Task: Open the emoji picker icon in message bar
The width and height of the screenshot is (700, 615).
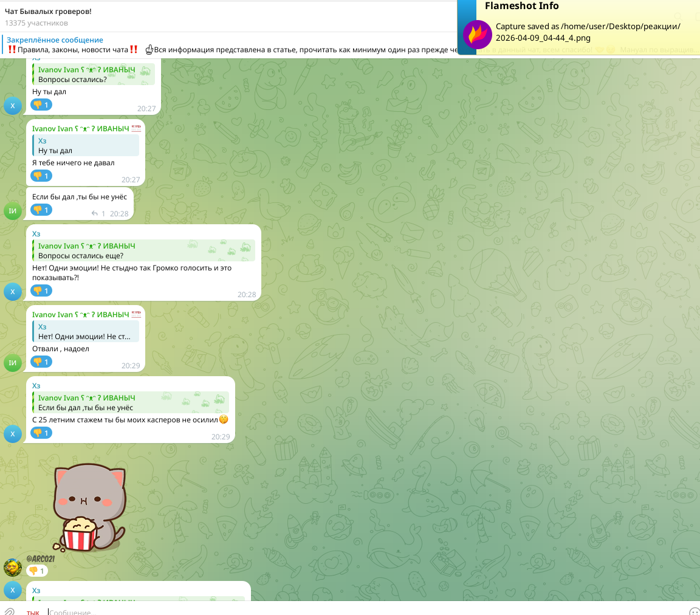Action: point(694,611)
